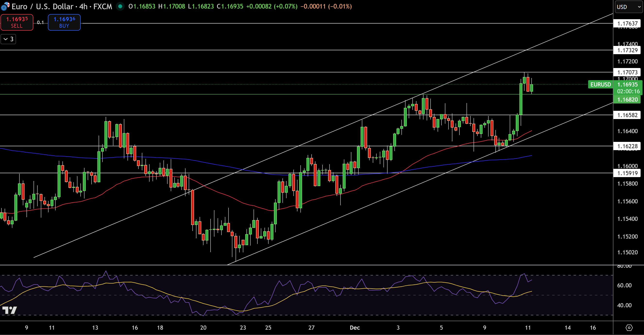Click the 1.15020 price scale label
The image size is (644, 335).
627,252
